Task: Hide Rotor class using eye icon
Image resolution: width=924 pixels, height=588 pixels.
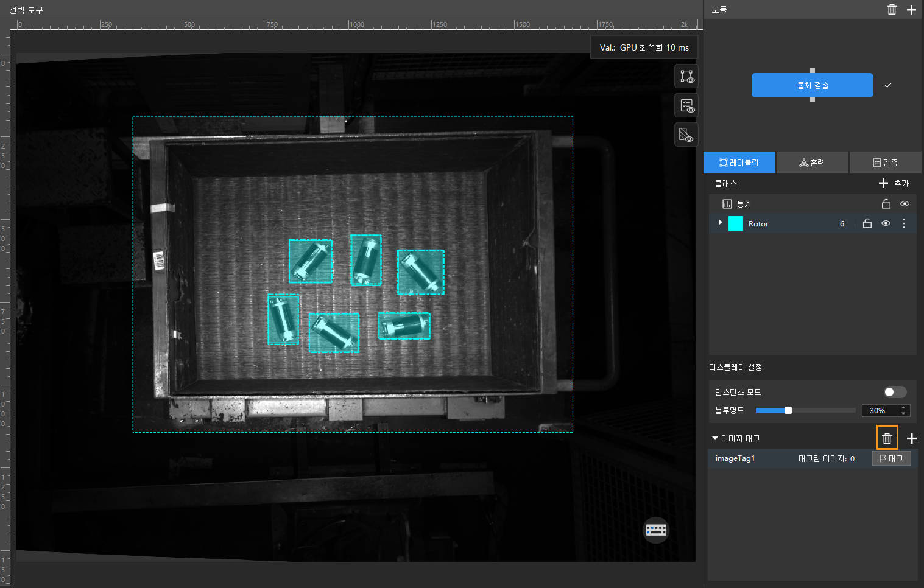Action: [x=886, y=223]
